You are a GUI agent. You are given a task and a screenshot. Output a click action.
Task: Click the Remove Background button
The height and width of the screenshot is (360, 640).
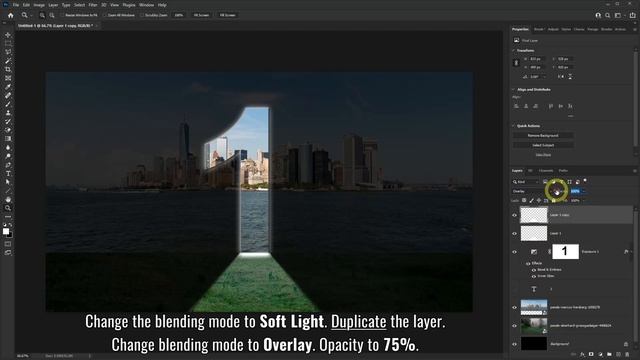543,136
